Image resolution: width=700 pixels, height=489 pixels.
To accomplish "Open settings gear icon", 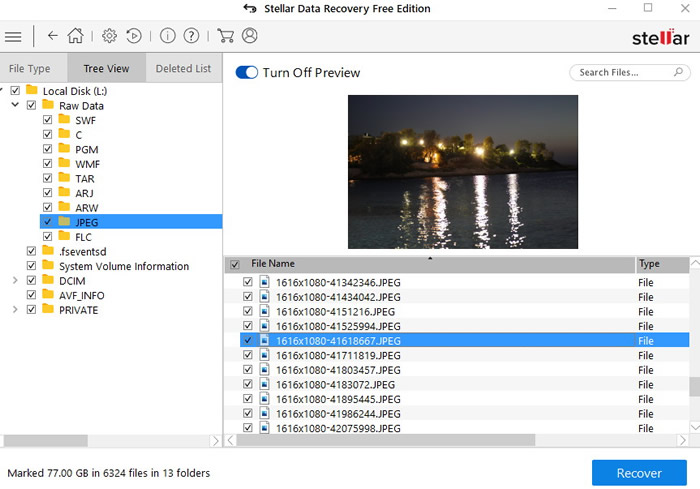I will pyautogui.click(x=109, y=36).
